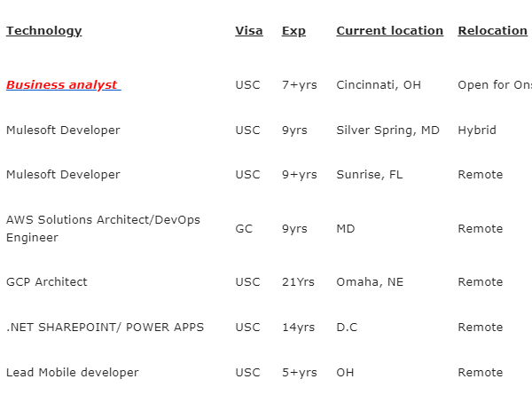532x395 pixels.
Task: Open the red Business analyst link
Action: click(x=62, y=85)
